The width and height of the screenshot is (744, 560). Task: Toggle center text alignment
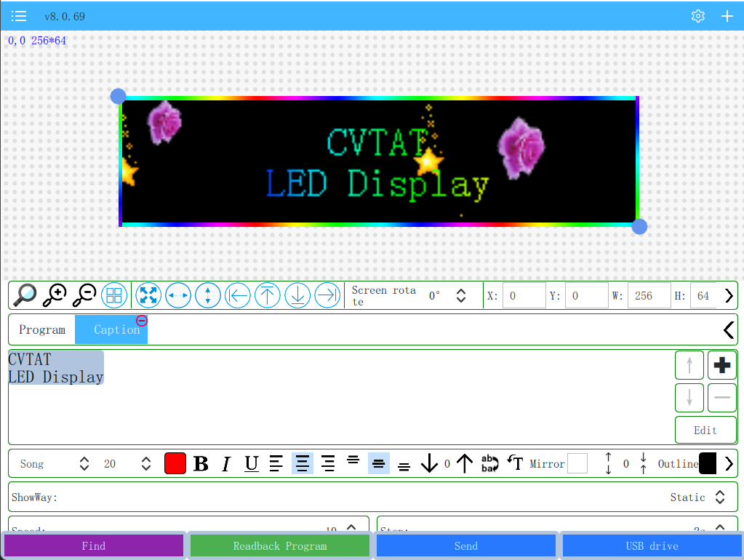[x=303, y=463]
